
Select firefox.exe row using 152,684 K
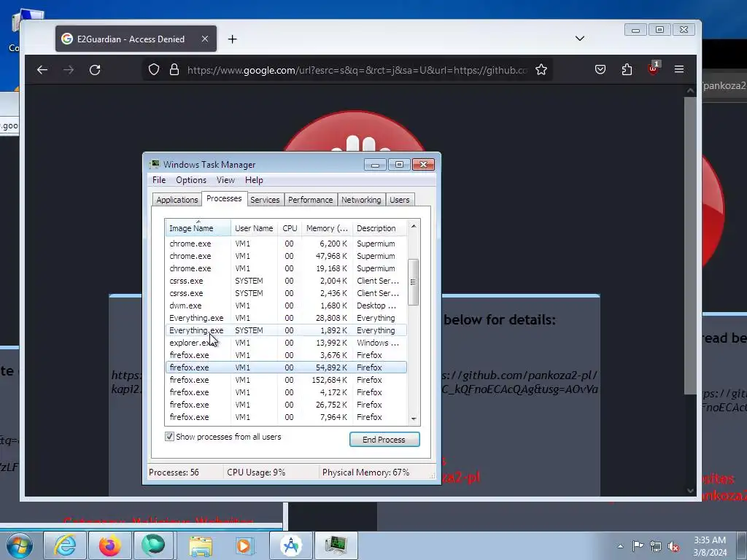click(286, 380)
